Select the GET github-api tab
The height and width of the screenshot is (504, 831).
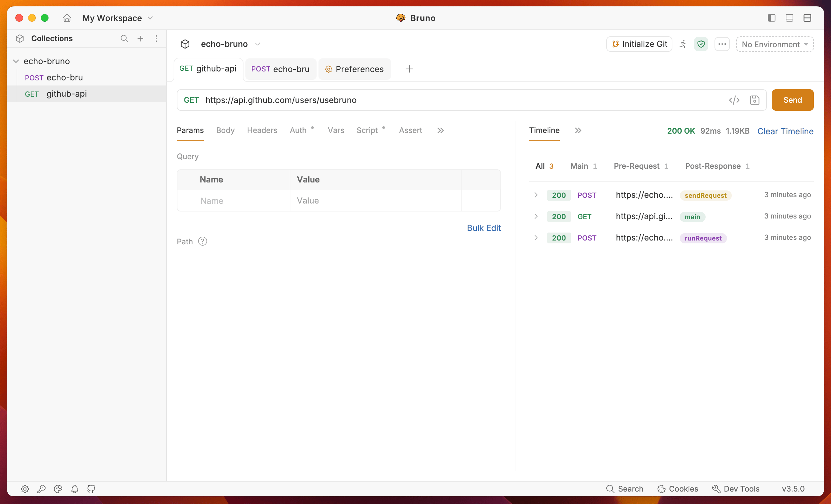[x=208, y=69]
